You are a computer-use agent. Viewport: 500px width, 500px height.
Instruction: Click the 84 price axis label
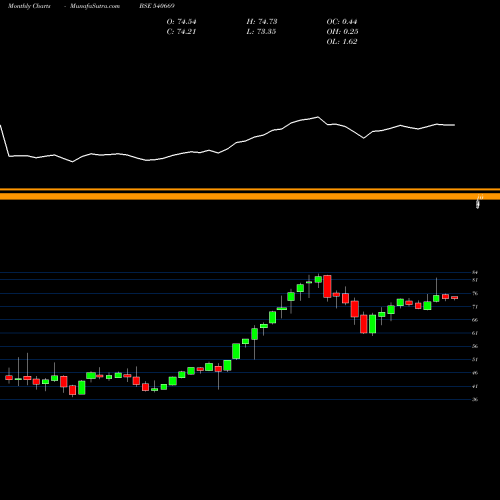pos(475,272)
